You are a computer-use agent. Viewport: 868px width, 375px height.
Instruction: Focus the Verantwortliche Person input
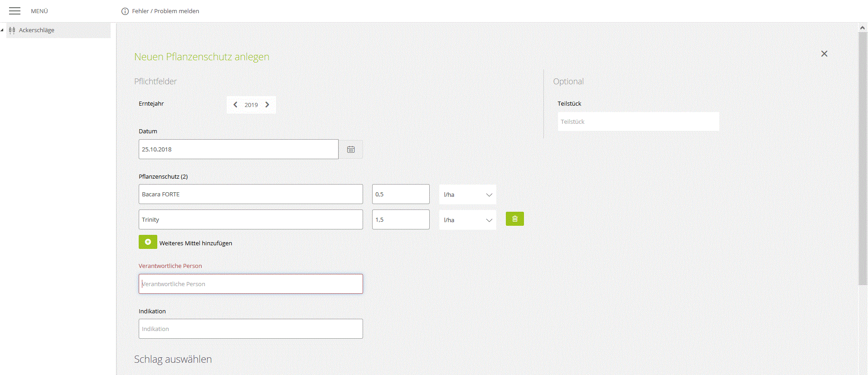(x=251, y=284)
